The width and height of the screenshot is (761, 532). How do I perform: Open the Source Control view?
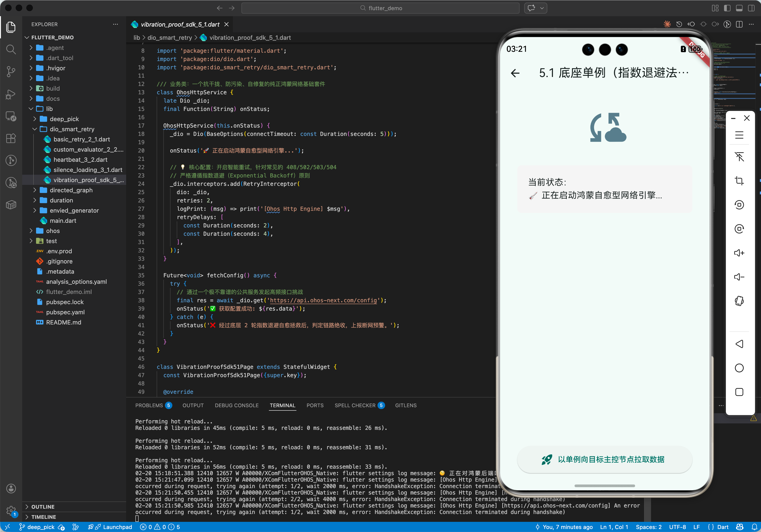coord(11,71)
